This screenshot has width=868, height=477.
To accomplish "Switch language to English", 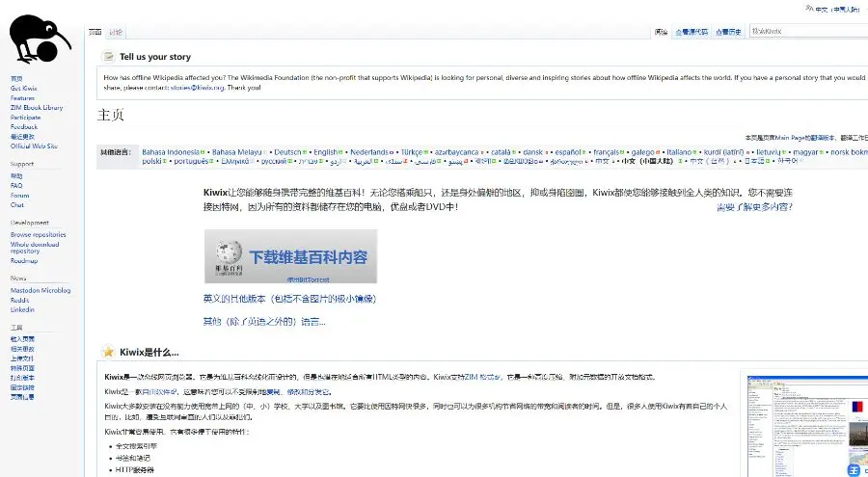I will click(326, 151).
